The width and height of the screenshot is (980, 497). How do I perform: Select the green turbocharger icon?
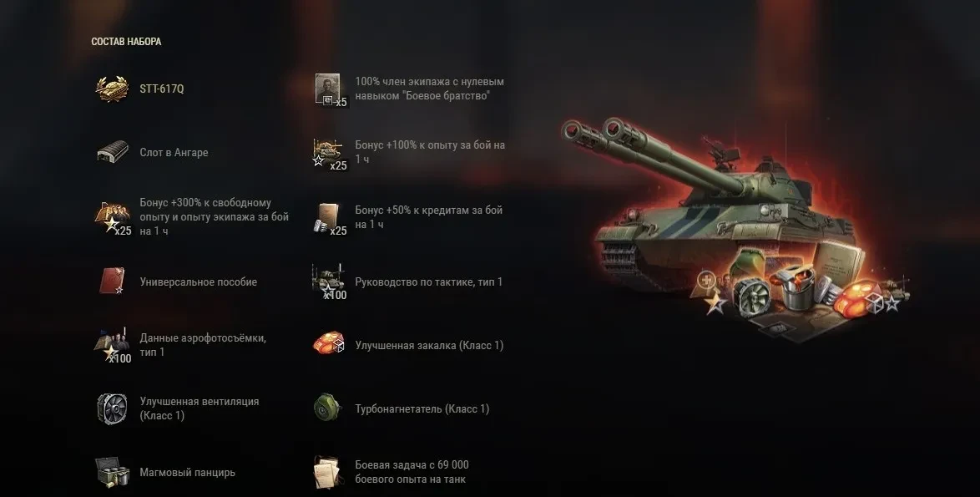[327, 408]
